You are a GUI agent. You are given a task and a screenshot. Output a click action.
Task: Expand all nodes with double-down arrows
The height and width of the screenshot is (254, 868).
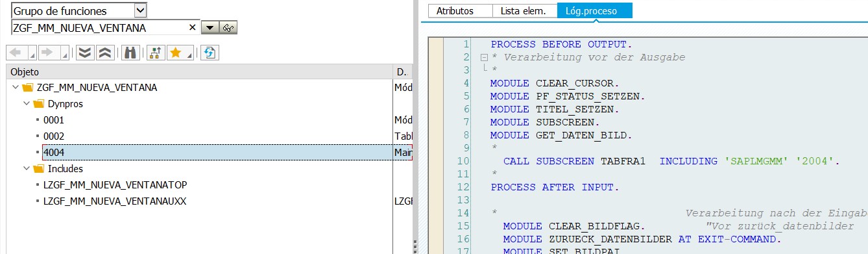pyautogui.click(x=84, y=53)
